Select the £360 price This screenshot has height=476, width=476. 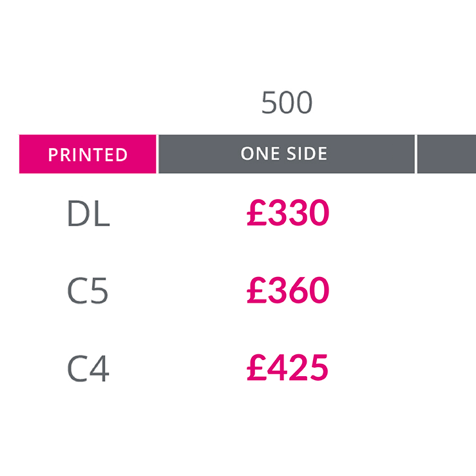tap(288, 290)
